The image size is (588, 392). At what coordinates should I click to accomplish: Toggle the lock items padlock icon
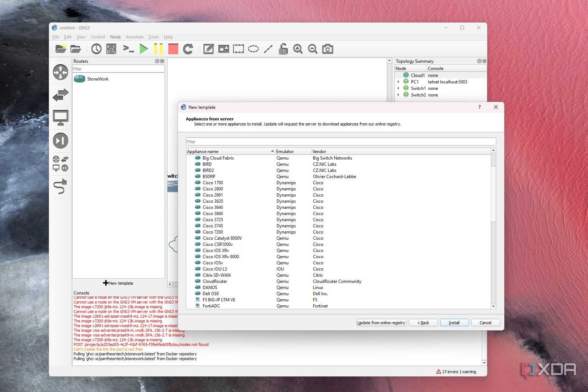[x=283, y=49]
